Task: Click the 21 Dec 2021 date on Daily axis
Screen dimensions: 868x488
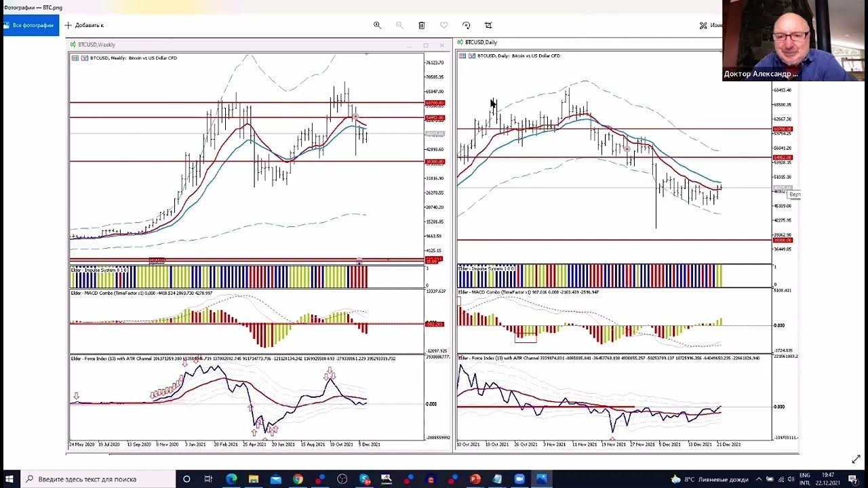Action: [x=729, y=445]
